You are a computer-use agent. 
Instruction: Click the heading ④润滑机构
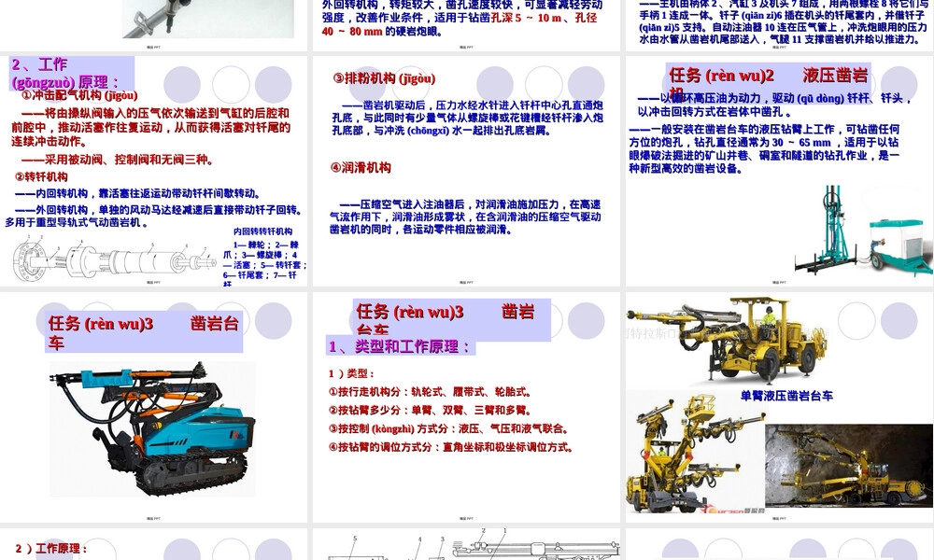pyautogui.click(x=361, y=168)
